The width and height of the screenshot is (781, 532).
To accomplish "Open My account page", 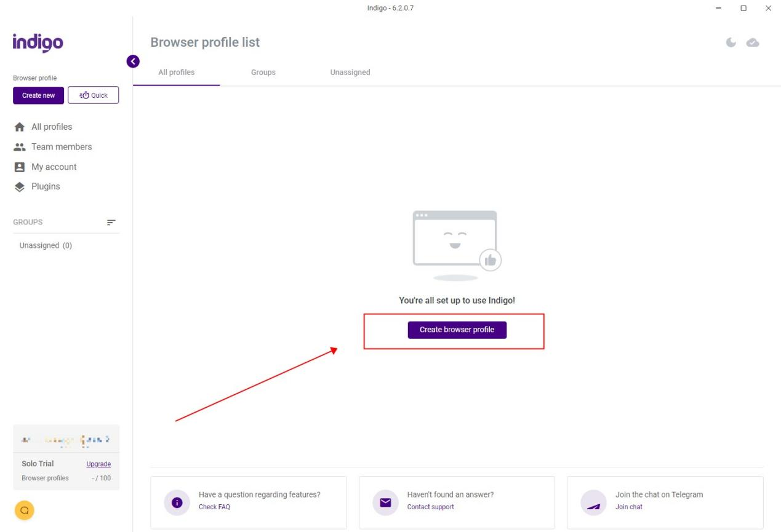I will click(x=45, y=167).
